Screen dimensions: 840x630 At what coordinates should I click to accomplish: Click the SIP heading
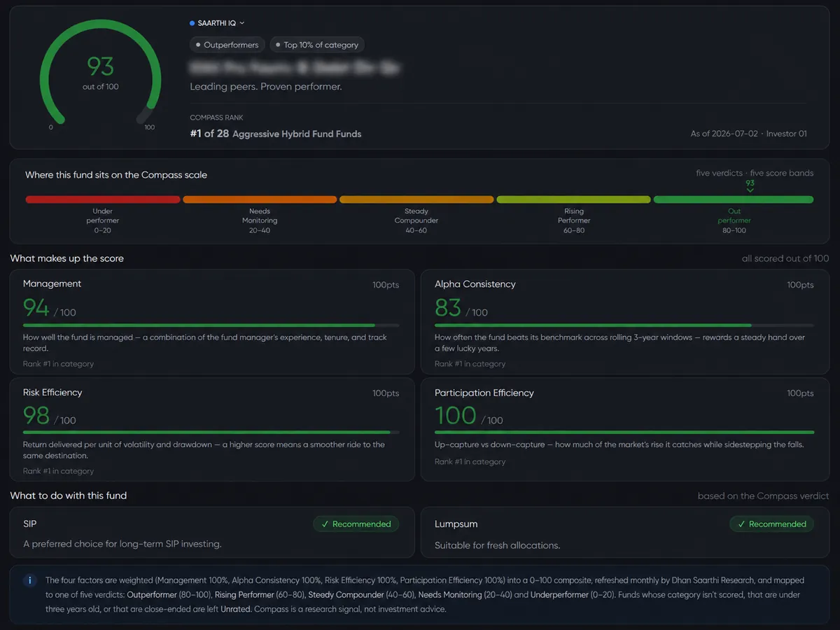(x=29, y=524)
